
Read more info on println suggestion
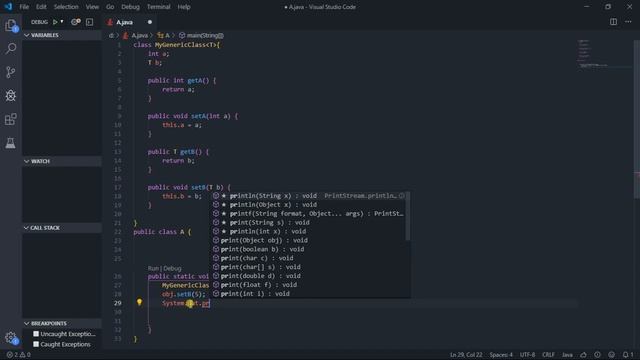click(402, 196)
